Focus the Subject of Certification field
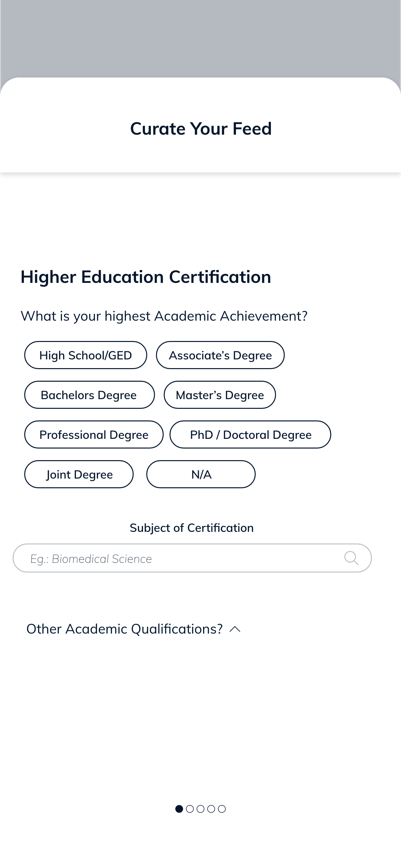The width and height of the screenshot is (401, 868). point(192,558)
